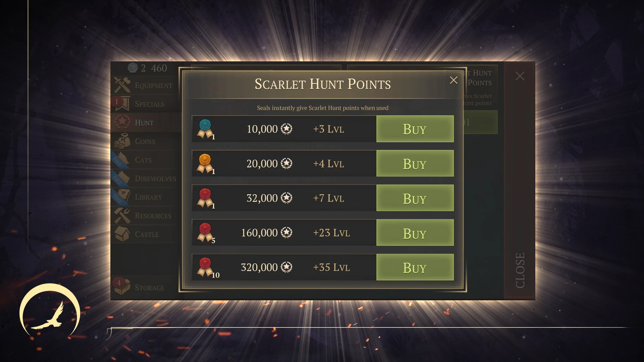Buy the 32,000 points seal
This screenshot has height=362, width=644.
click(x=415, y=198)
